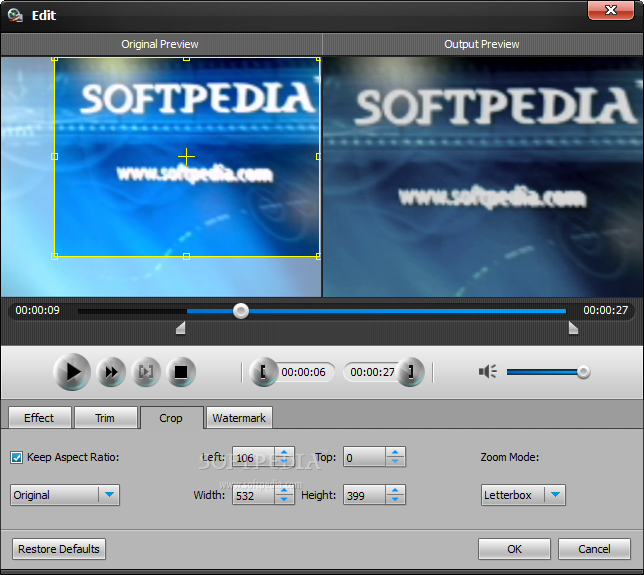Click the volume slider handle

(x=583, y=372)
